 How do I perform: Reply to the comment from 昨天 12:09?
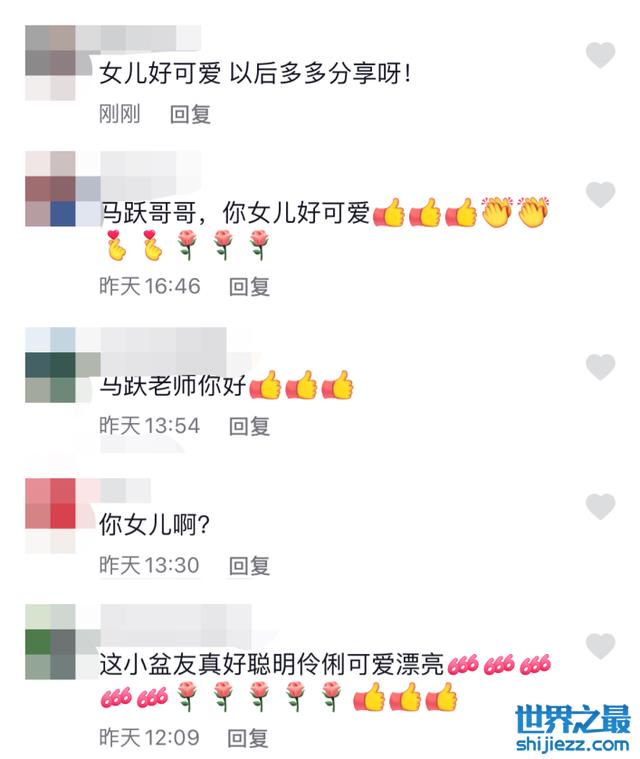point(248,738)
